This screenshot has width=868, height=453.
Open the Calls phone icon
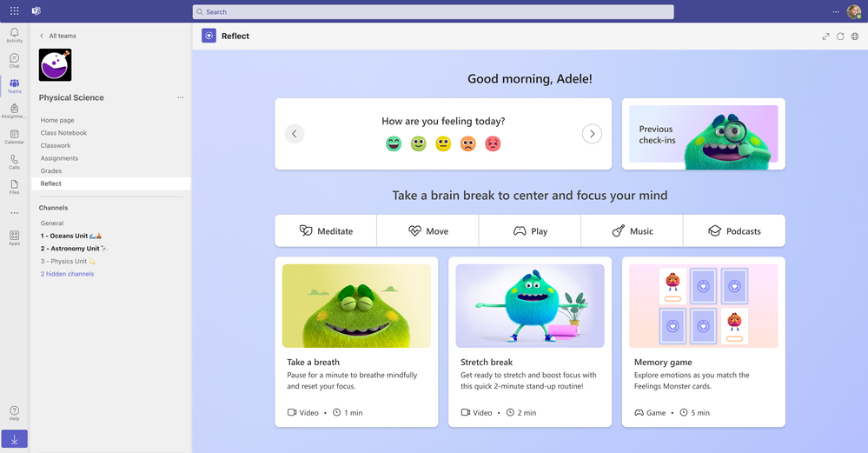pyautogui.click(x=15, y=163)
